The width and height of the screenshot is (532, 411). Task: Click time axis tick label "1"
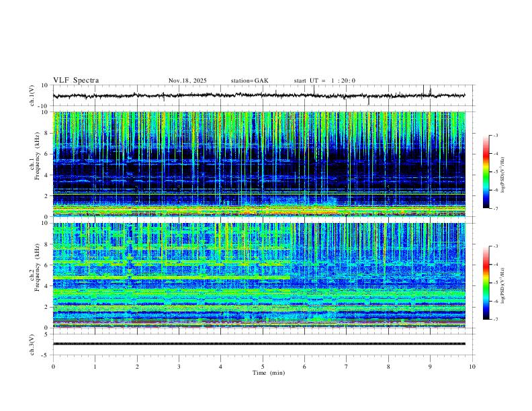point(95,367)
